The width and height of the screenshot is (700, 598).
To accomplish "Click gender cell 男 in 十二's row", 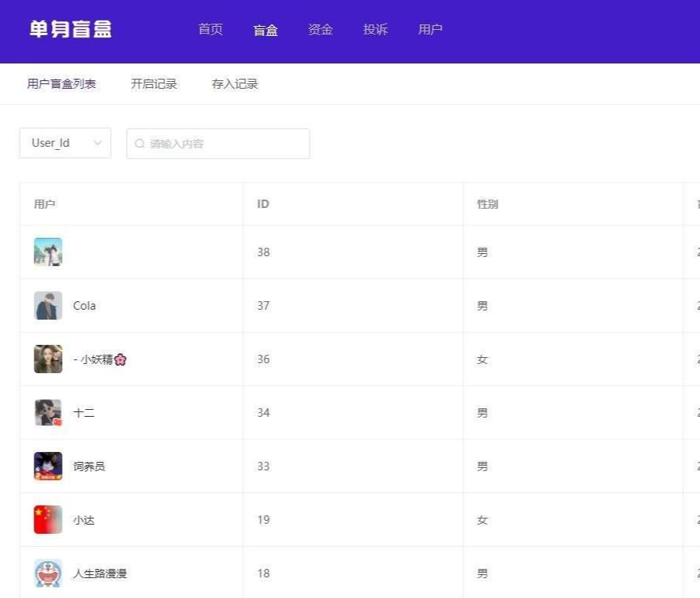I will pyautogui.click(x=482, y=413).
